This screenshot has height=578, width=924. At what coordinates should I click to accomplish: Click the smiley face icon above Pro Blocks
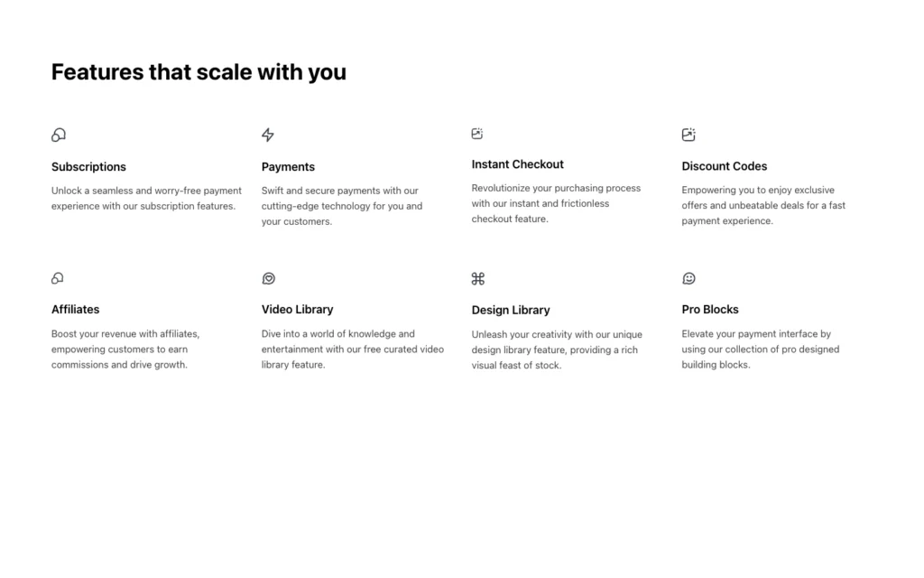click(x=689, y=278)
